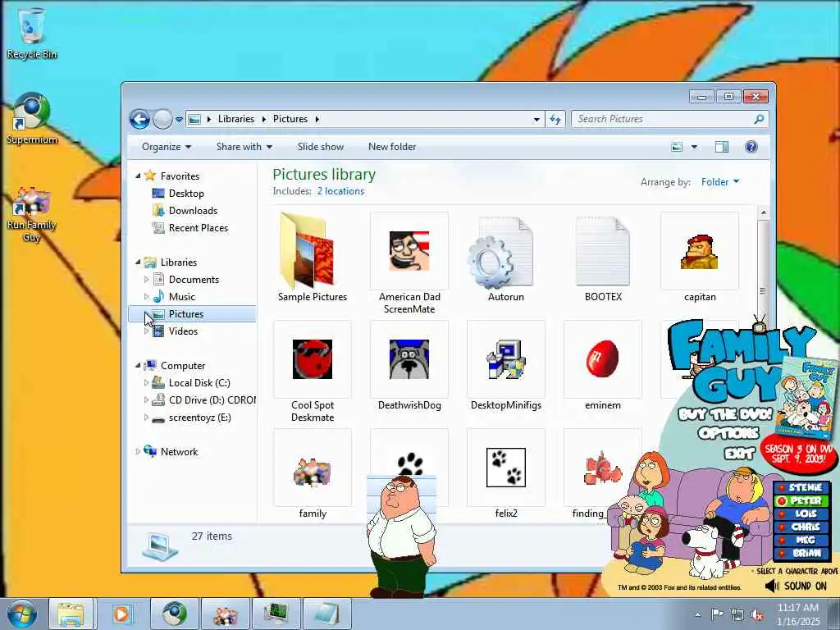This screenshot has height=630, width=840.
Task: Select the DesktopMinifigs installer icon
Action: tap(505, 359)
